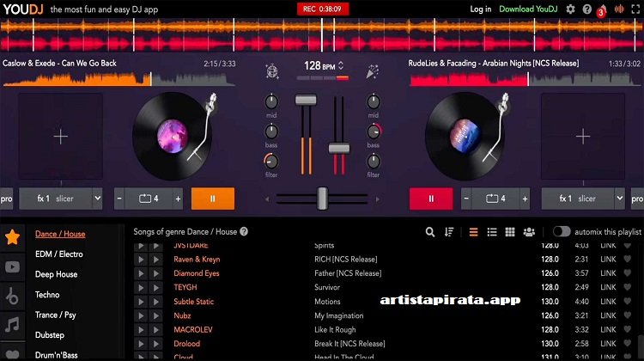The width and height of the screenshot is (644, 361).
Task: Click right deck bass knob
Action: click(374, 132)
